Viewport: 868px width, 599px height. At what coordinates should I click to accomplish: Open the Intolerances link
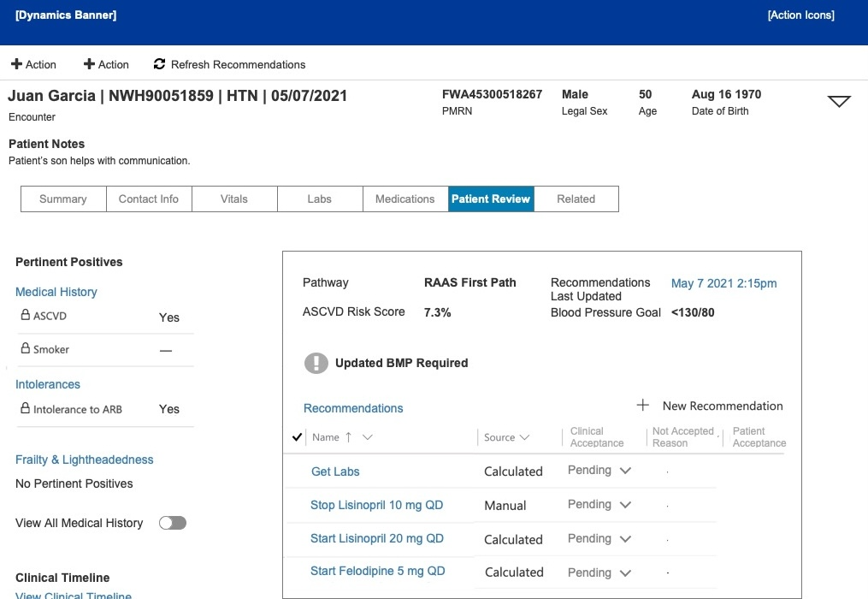[48, 384]
